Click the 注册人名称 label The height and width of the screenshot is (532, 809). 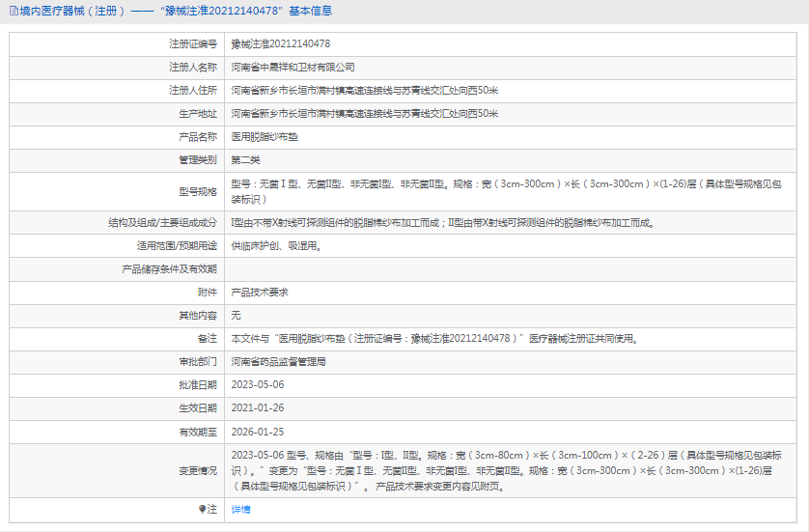(193, 67)
